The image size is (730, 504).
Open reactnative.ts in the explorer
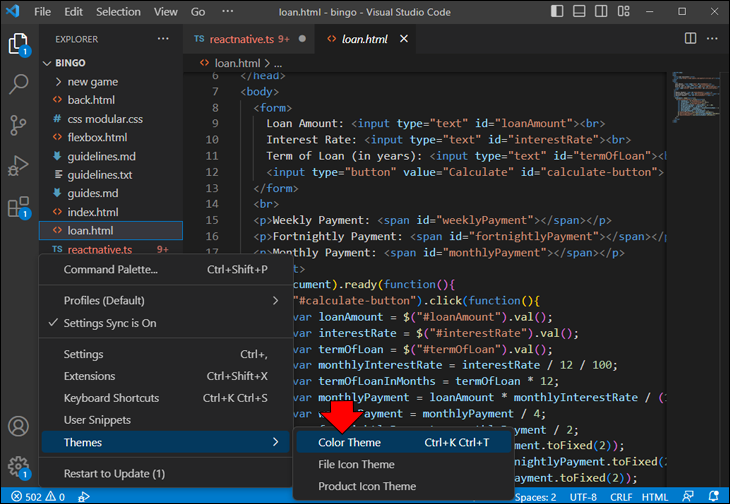111,249
